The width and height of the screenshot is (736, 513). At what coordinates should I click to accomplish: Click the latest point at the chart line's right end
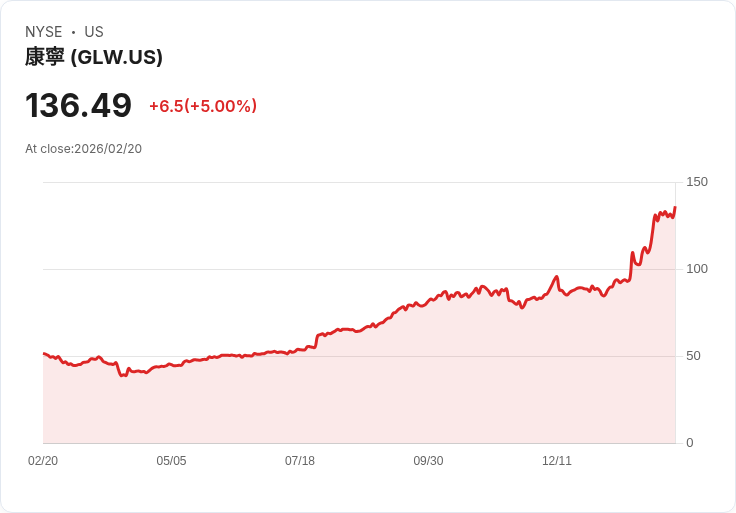coord(675,208)
